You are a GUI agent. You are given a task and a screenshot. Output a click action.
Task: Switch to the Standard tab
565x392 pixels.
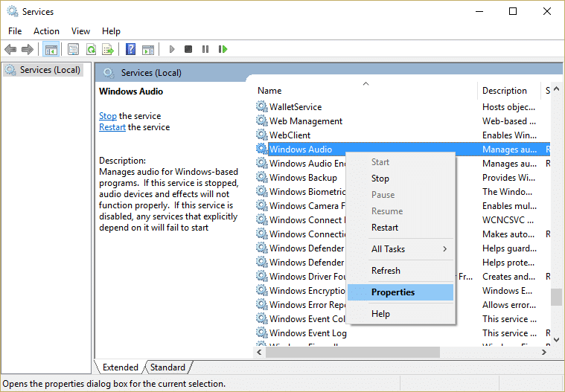(x=167, y=367)
